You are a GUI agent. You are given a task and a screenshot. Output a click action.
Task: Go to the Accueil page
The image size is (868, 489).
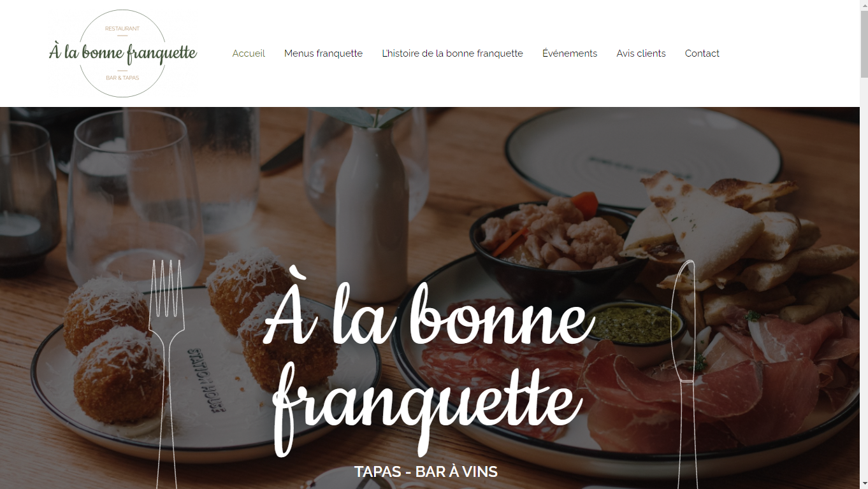click(249, 53)
